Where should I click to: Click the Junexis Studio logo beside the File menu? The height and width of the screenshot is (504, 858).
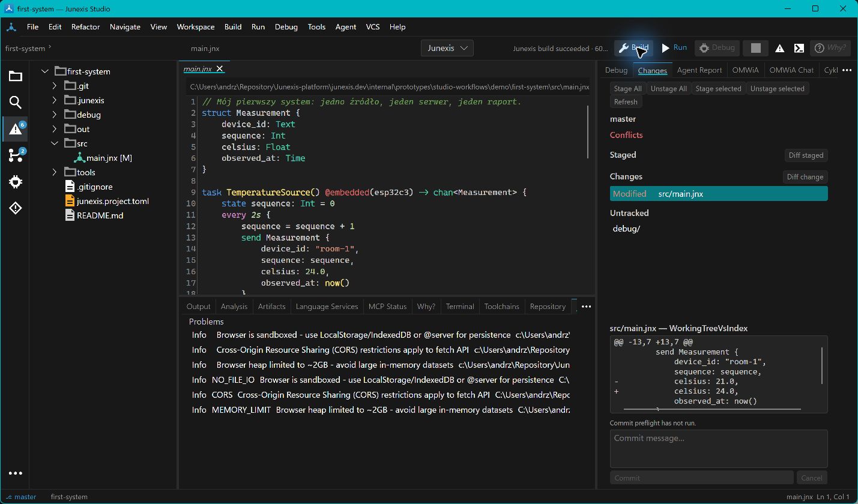click(x=11, y=27)
